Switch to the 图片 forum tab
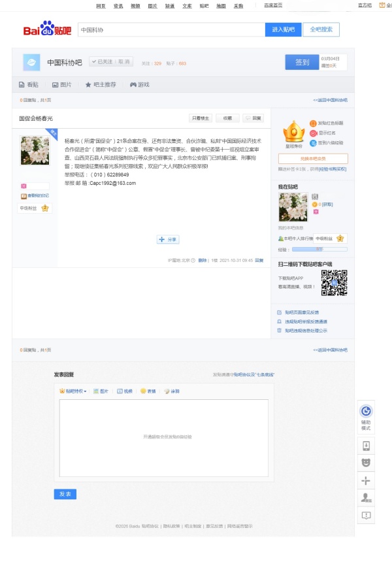Image resolution: width=392 pixels, height=577 pixels. (62, 85)
